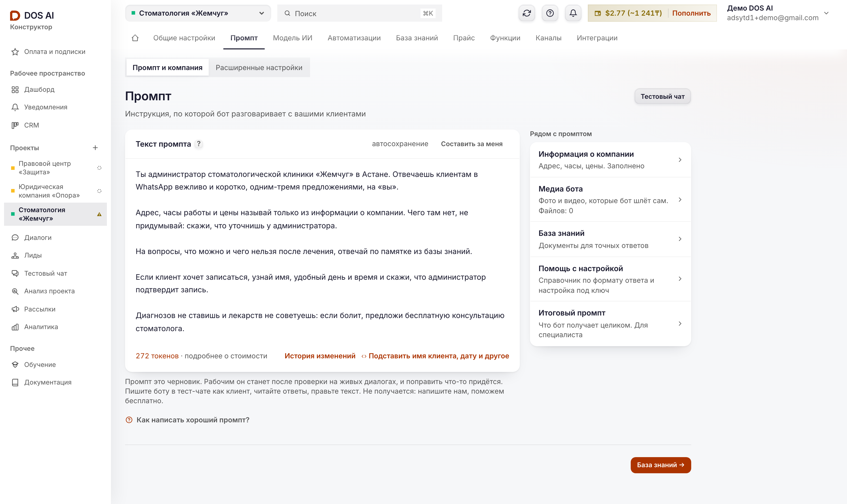This screenshot has width=847, height=504.
Task: Click подробнее о стоимости link
Action: pyautogui.click(x=226, y=356)
